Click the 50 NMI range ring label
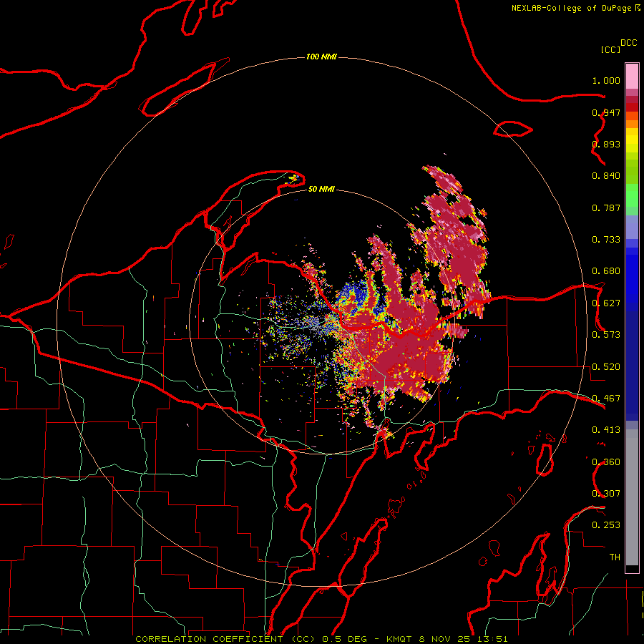The width and height of the screenshot is (644, 644). coord(321,189)
